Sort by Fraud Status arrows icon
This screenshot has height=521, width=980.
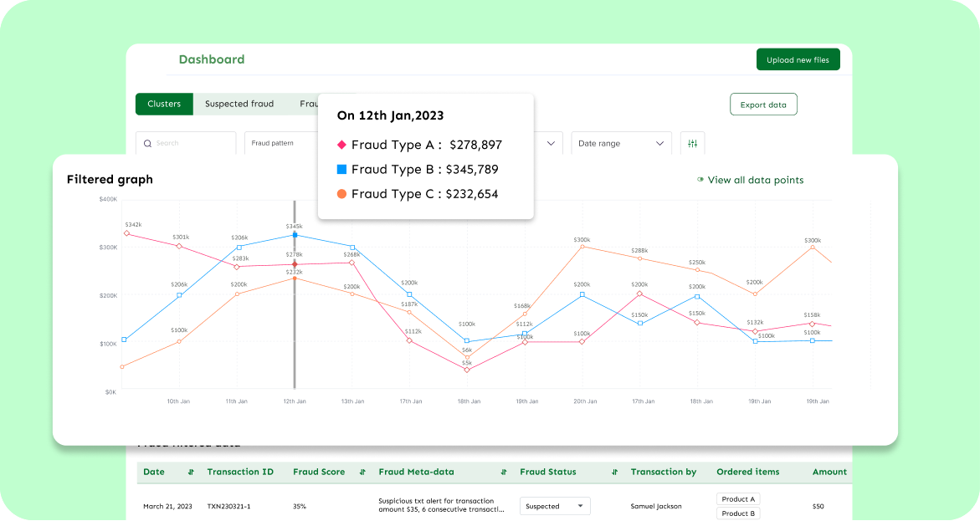point(614,472)
